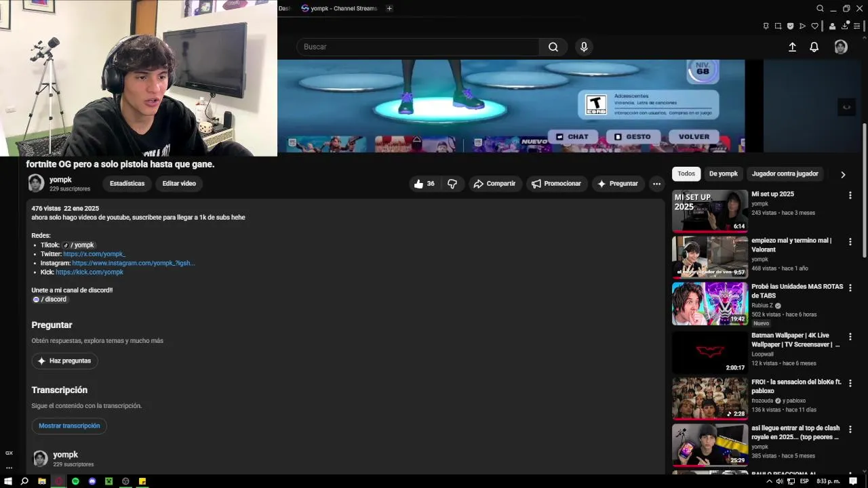The height and width of the screenshot is (488, 868).
Task: Click the Buscar search field
Action: (418, 47)
